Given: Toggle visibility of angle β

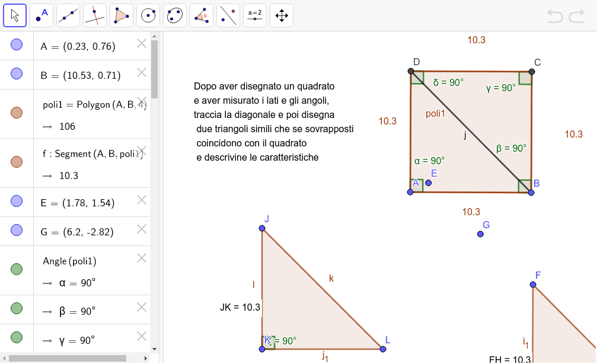Looking at the screenshot, I should pos(17,308).
